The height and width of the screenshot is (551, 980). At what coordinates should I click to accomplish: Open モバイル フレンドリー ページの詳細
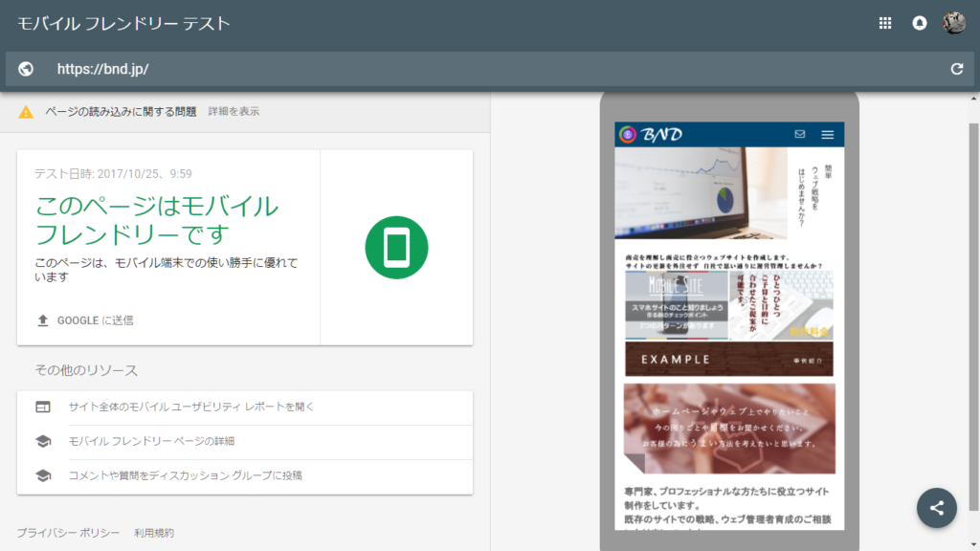(x=151, y=441)
